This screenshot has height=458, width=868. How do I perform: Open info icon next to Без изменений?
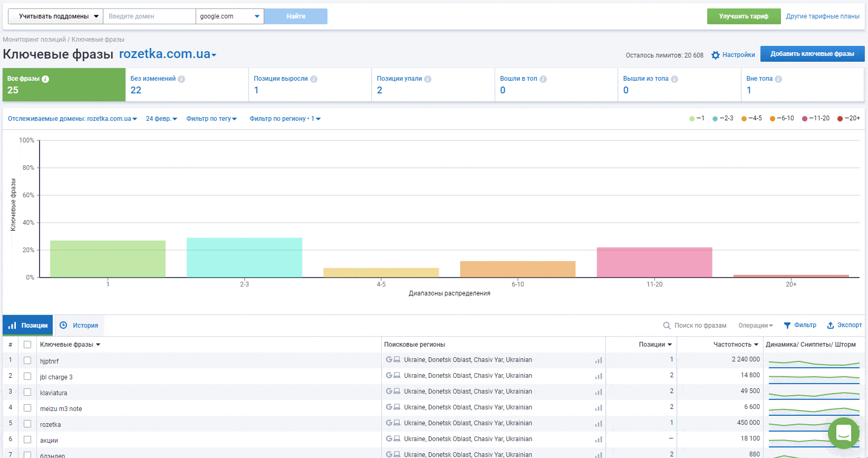(x=181, y=79)
